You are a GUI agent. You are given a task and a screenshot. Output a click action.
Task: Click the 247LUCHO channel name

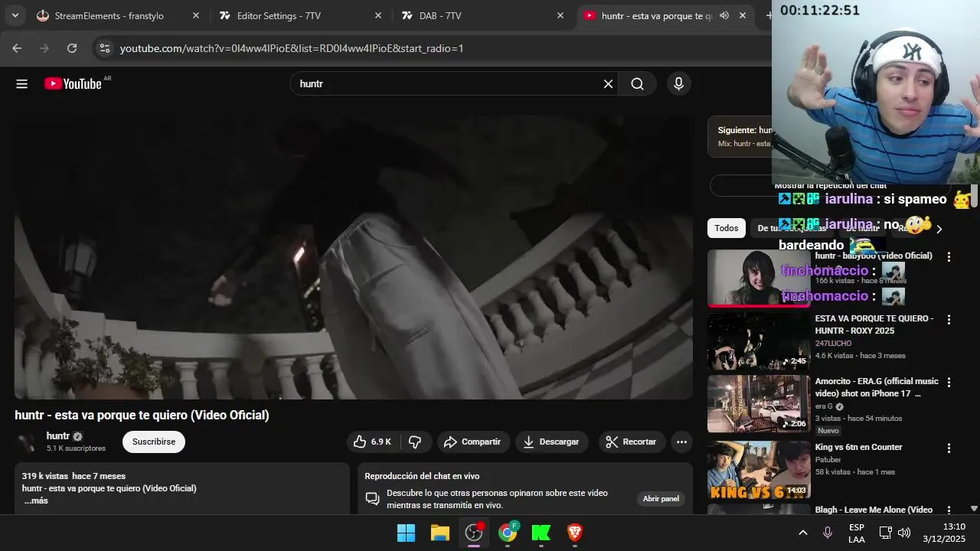(x=833, y=344)
